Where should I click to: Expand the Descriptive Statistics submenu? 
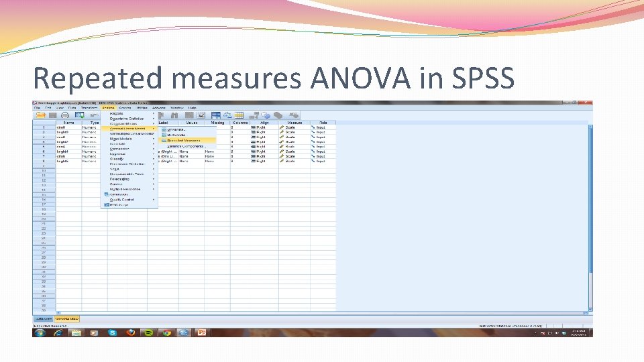click(x=129, y=119)
